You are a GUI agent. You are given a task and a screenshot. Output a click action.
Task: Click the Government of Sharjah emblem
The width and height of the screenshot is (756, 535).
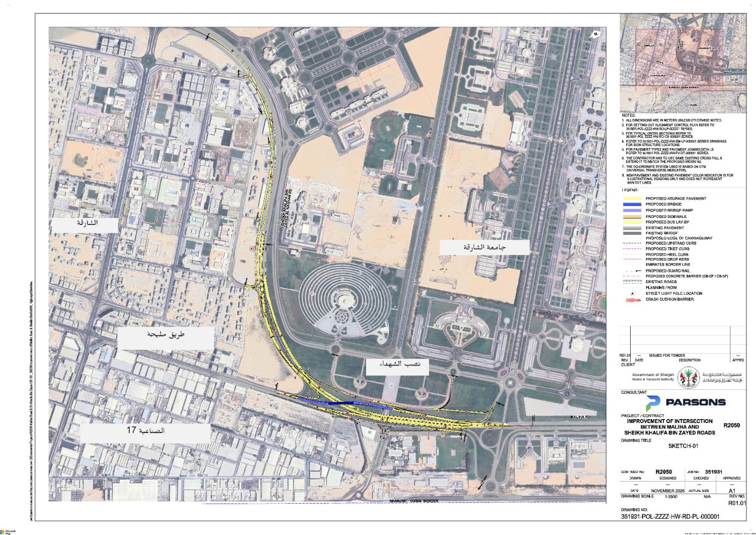686,376
